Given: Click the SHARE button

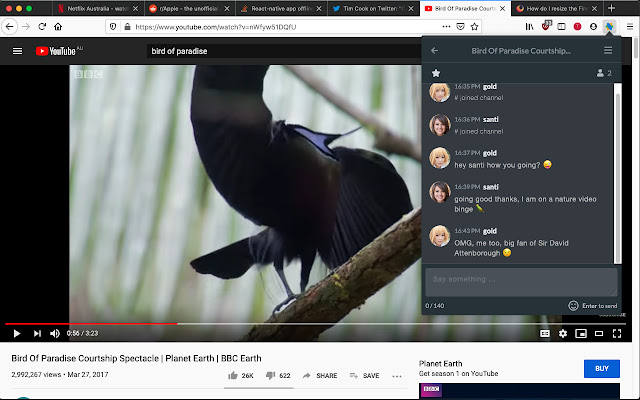Looking at the screenshot, I should (x=319, y=376).
